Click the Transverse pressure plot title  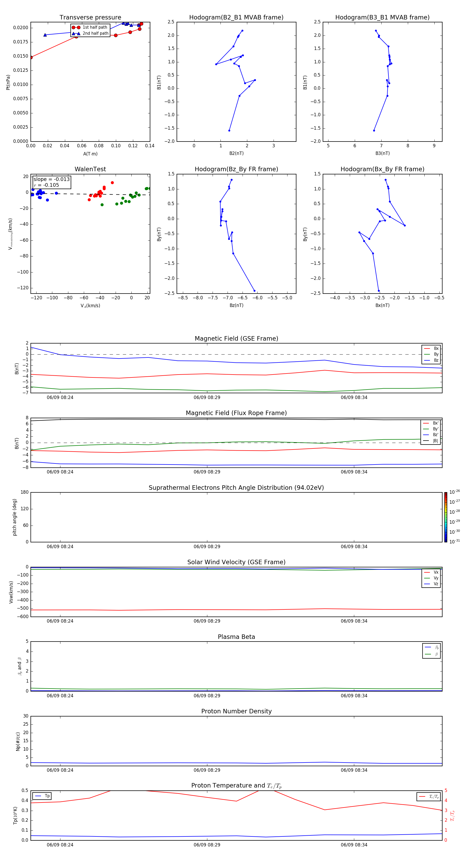click(x=90, y=18)
